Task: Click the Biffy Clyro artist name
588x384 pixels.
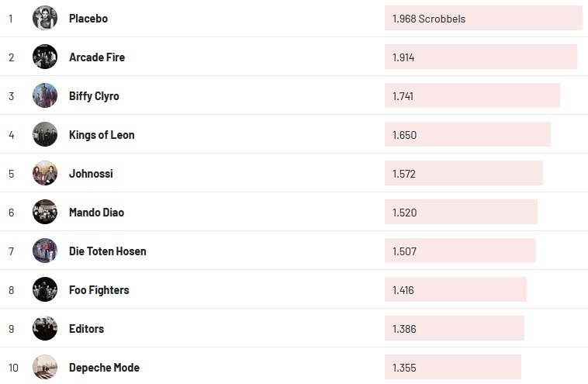Action: pyautogui.click(x=94, y=95)
